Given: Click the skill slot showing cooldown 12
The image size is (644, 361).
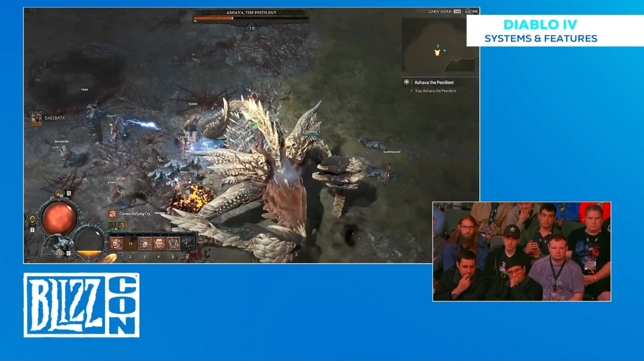Looking at the screenshot, I should tap(130, 244).
